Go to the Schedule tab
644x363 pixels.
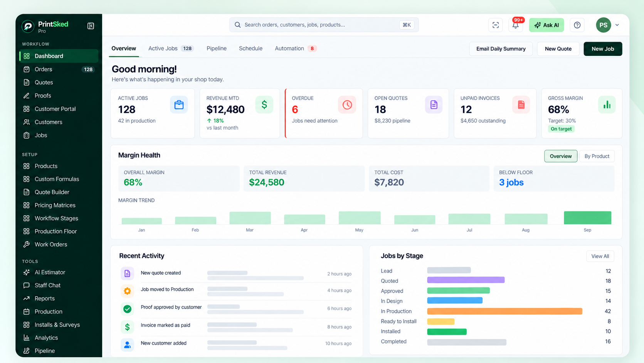click(x=251, y=49)
